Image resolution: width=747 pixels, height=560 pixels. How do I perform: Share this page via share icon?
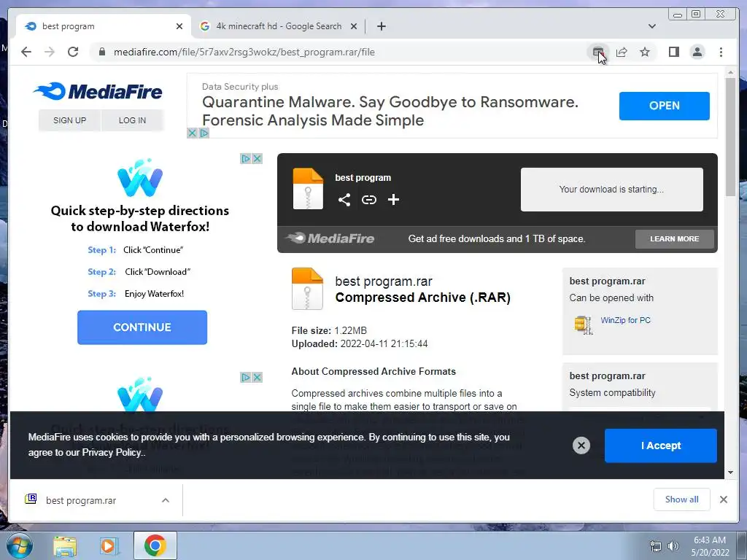622,52
